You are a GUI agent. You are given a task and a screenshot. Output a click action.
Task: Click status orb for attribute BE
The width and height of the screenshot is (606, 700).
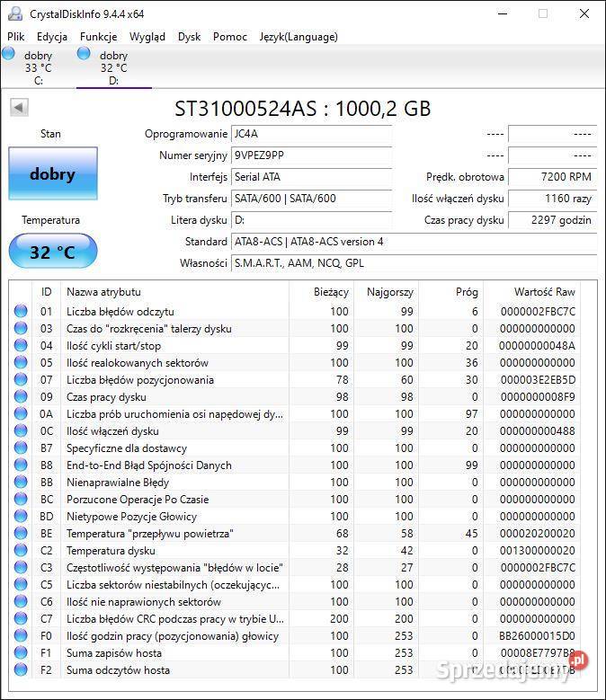pyautogui.click(x=21, y=533)
